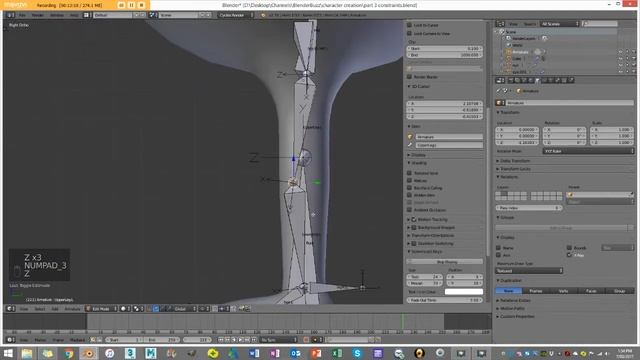Toggle the X-Ray display checkbox
The image size is (640, 360).
(569, 255)
